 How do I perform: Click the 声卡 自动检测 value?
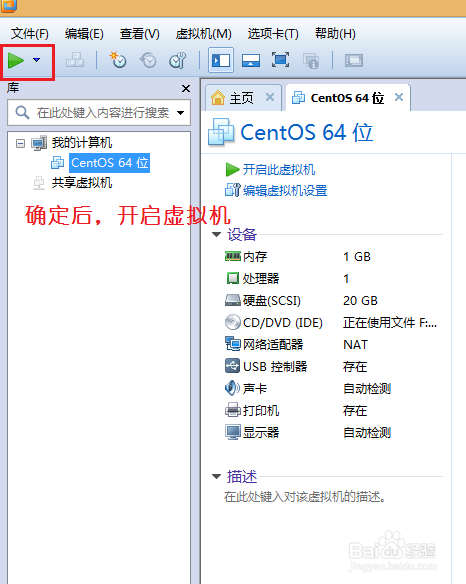tap(367, 389)
